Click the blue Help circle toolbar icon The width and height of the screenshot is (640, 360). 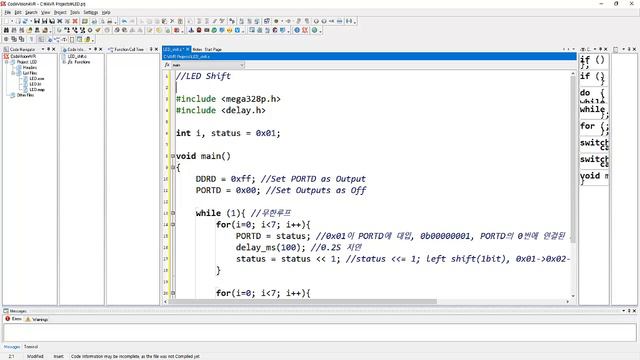click(297, 30)
